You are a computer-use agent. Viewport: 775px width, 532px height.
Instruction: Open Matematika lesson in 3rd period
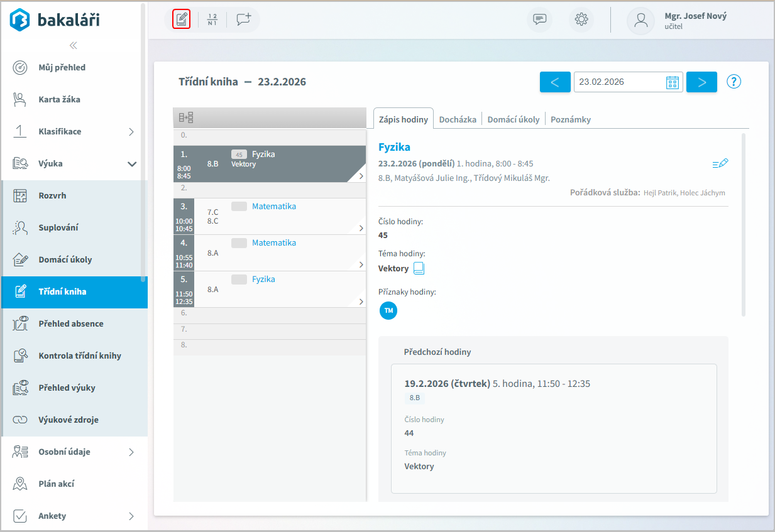click(x=273, y=207)
